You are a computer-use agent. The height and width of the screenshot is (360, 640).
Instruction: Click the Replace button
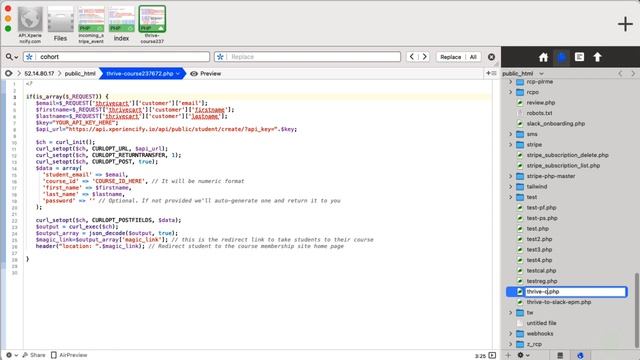[450, 57]
